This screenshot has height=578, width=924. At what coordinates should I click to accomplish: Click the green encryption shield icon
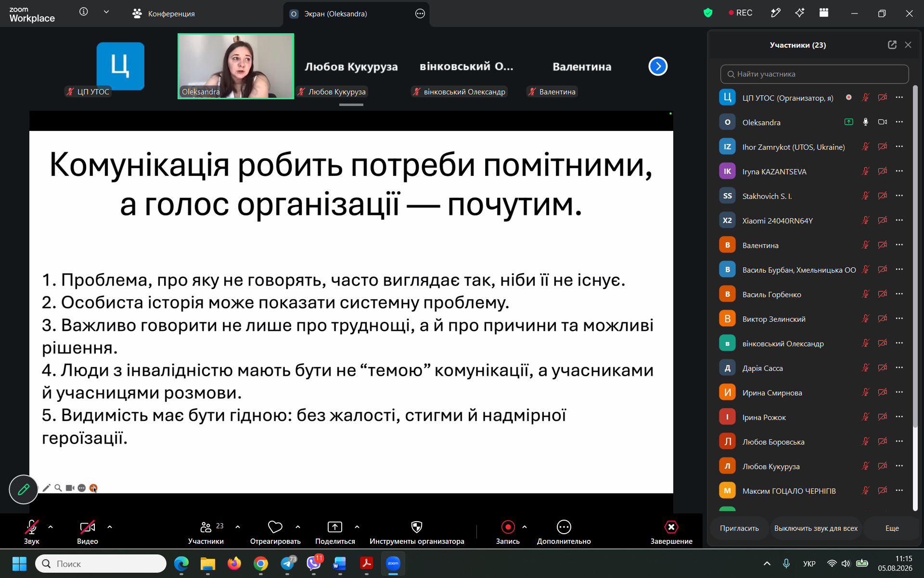tap(708, 13)
